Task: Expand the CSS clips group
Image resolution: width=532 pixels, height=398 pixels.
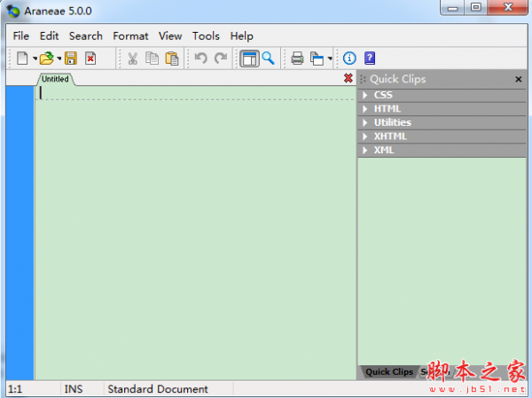Action: [442, 95]
